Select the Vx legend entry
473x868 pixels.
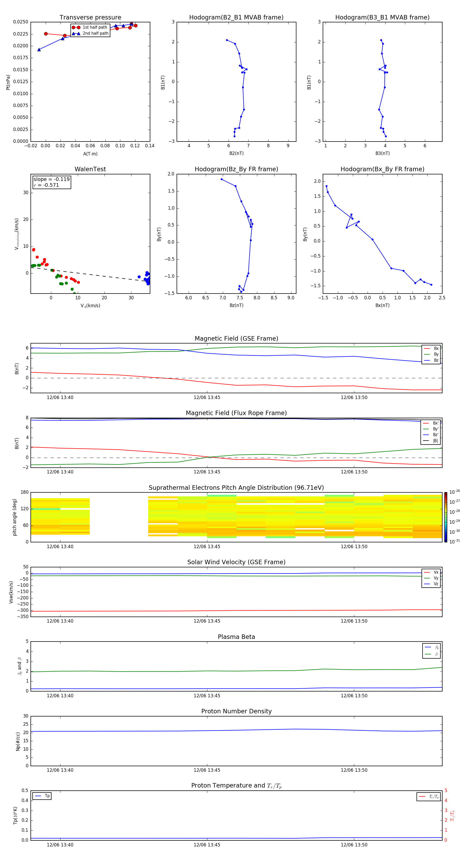pyautogui.click(x=431, y=572)
